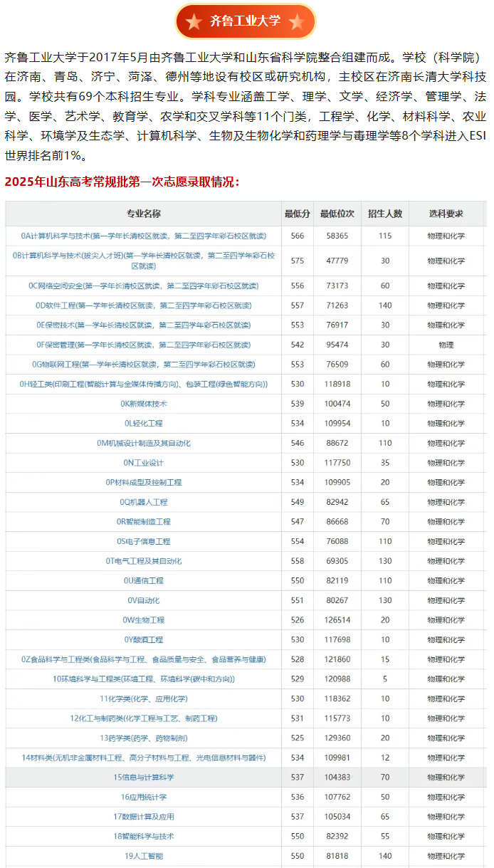This screenshot has width=494, height=868.
Task: Click the enrollment cell 55
Action: 385,837
